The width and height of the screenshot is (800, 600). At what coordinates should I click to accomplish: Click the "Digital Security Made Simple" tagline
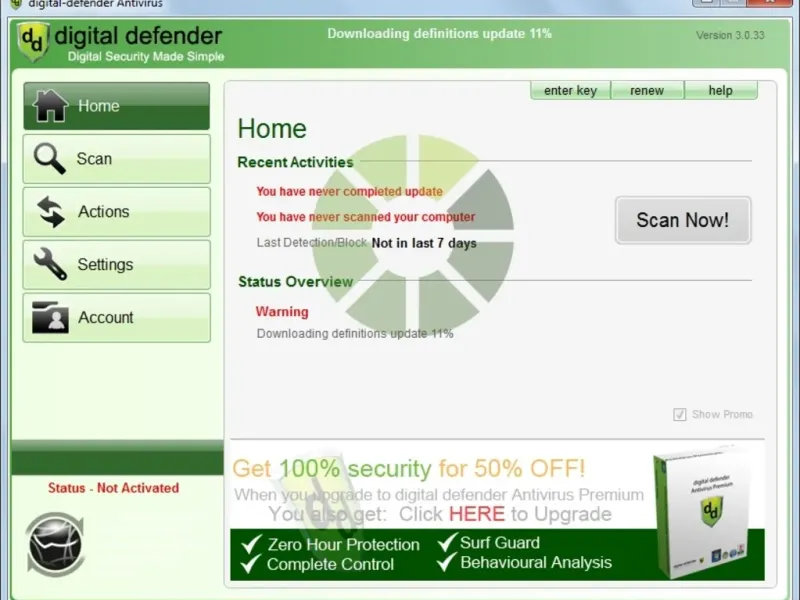(146, 56)
